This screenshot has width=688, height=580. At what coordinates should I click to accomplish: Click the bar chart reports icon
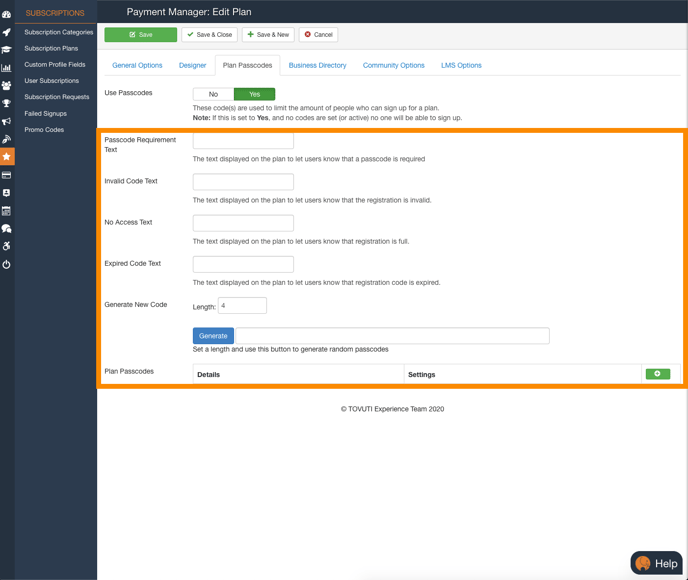coord(7,68)
